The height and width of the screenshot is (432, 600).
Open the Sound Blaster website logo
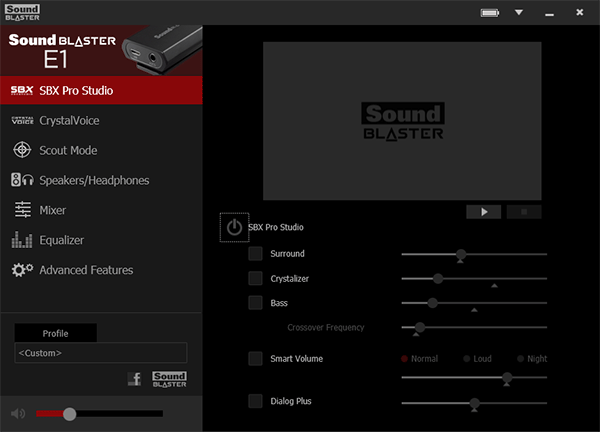click(x=170, y=379)
